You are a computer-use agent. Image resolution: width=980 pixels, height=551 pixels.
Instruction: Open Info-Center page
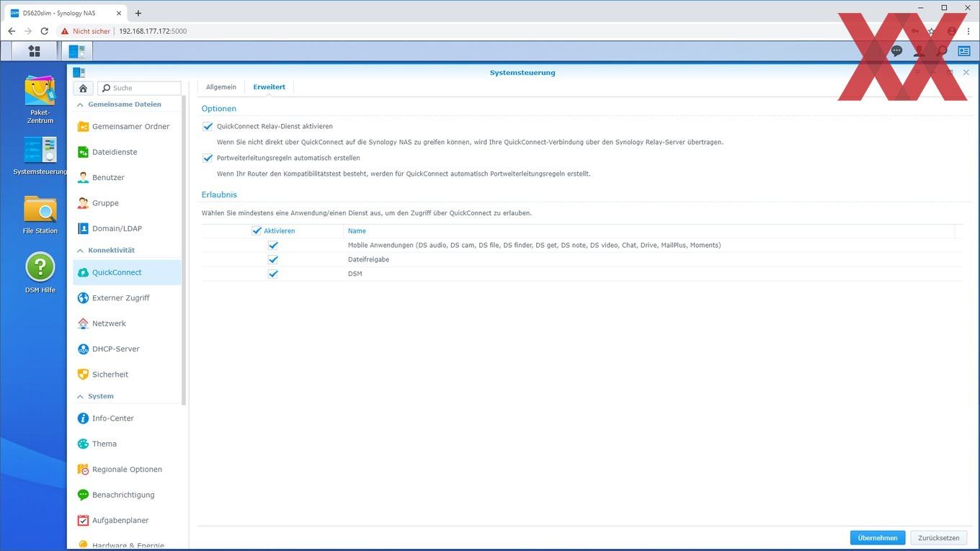(x=127, y=418)
